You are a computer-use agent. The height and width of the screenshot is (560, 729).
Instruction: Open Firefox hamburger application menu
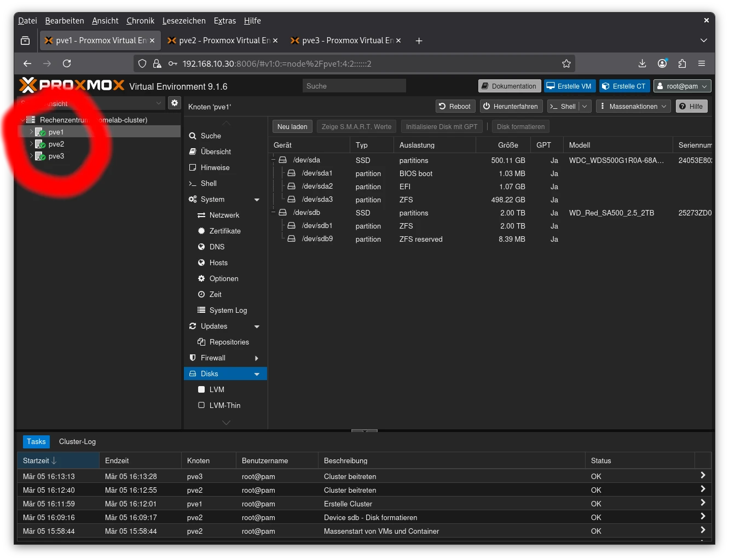point(702,63)
